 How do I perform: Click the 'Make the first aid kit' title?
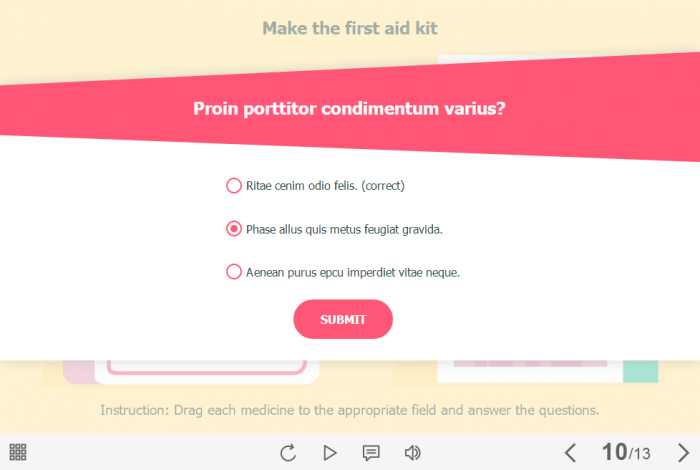coord(349,28)
